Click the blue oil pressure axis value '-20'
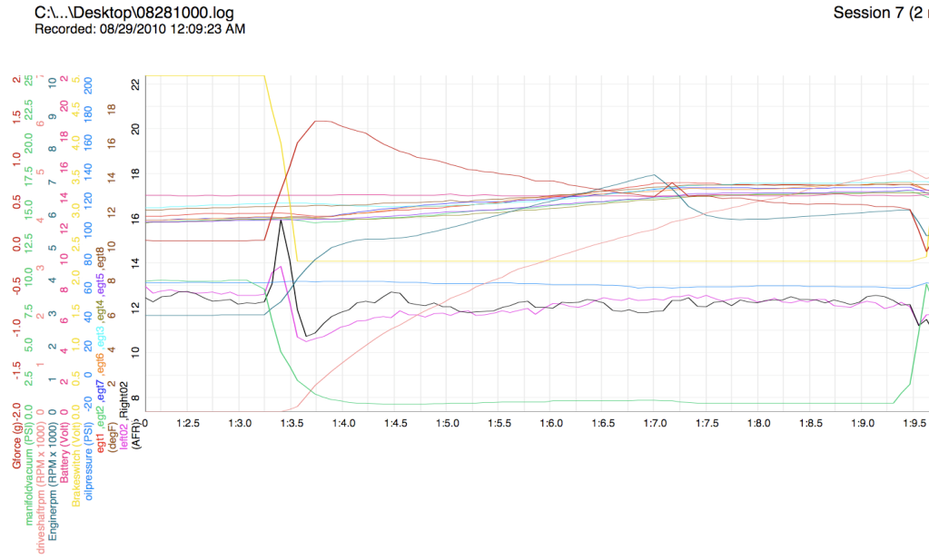This screenshot has width=929, height=560. click(88, 403)
